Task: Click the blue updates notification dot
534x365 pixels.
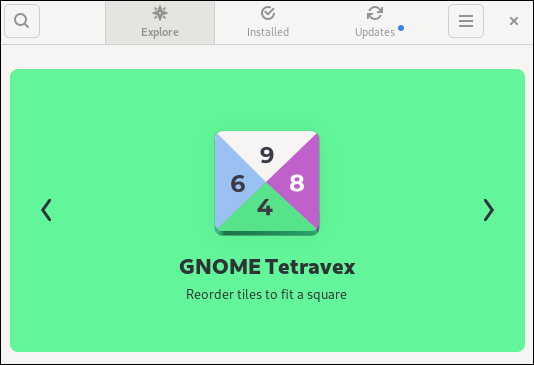Action: click(x=401, y=28)
